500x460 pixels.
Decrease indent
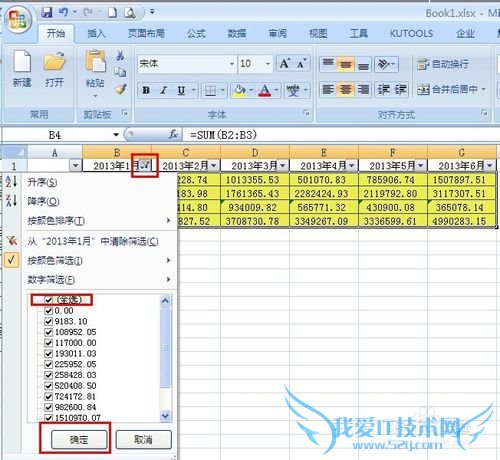[383, 89]
